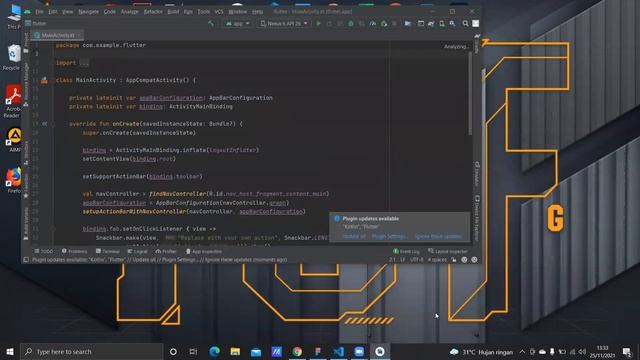Open the TODO tool window tab

point(44,251)
